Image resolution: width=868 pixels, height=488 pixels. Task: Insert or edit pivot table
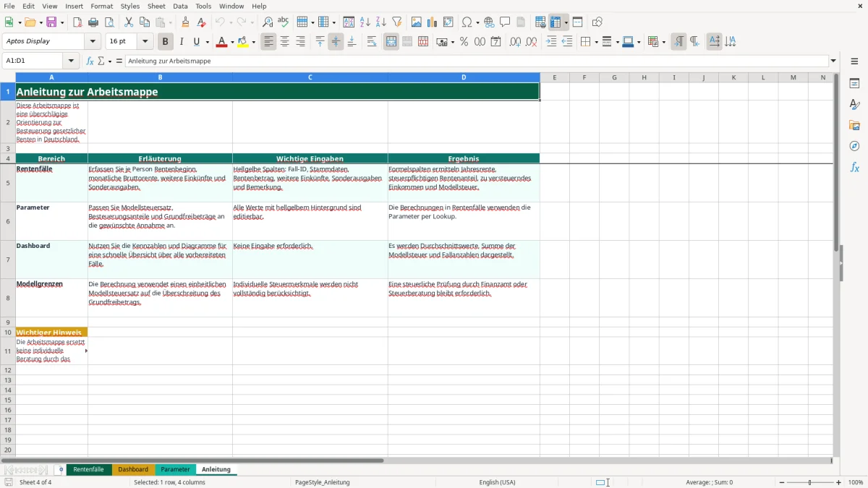click(x=448, y=22)
